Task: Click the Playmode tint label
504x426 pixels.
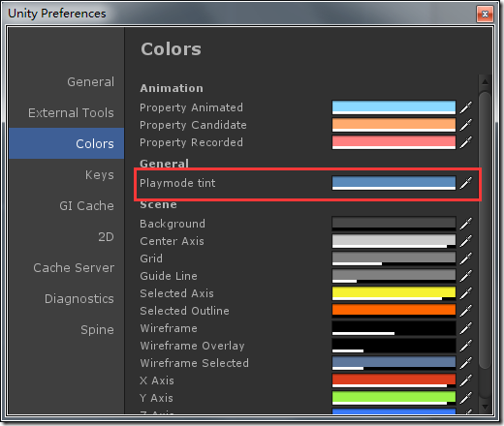Action: (x=177, y=183)
